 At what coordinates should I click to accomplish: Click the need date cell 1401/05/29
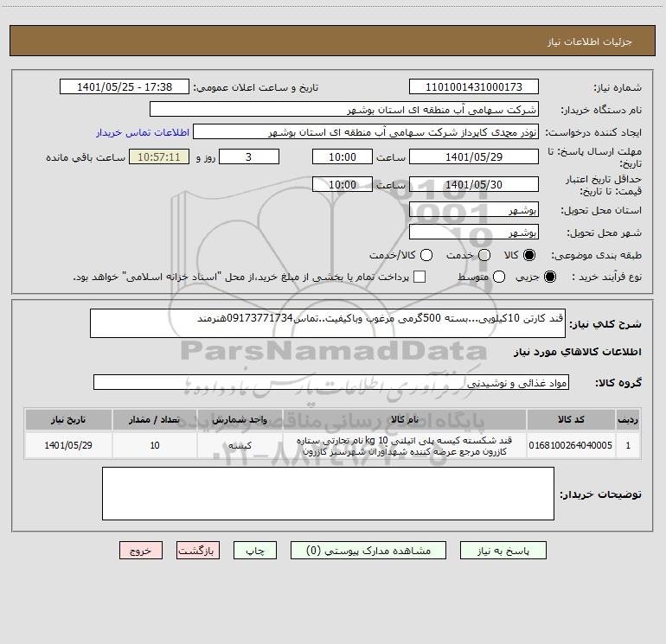point(68,445)
